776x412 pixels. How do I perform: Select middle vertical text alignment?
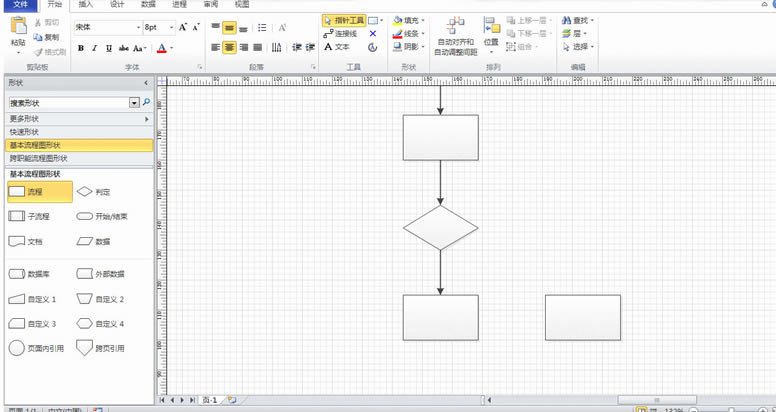click(229, 28)
